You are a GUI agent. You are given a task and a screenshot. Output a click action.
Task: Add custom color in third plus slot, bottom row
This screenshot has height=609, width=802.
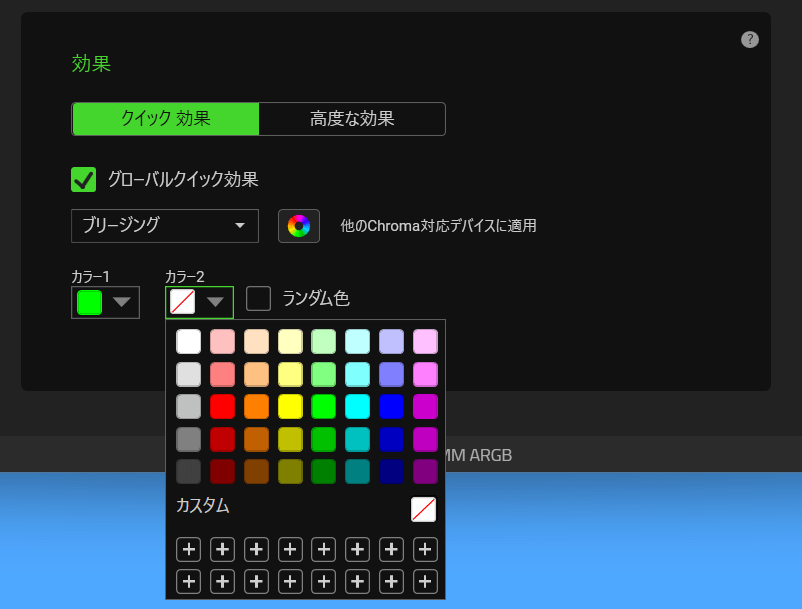[256, 581]
